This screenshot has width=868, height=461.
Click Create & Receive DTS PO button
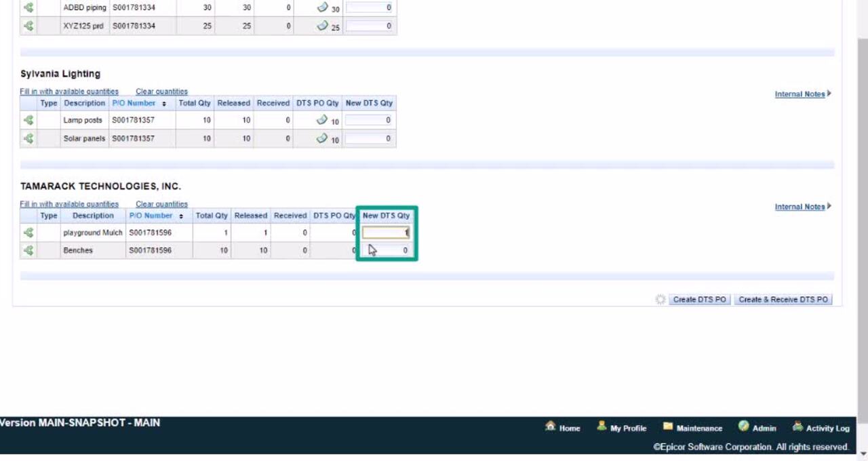click(783, 300)
